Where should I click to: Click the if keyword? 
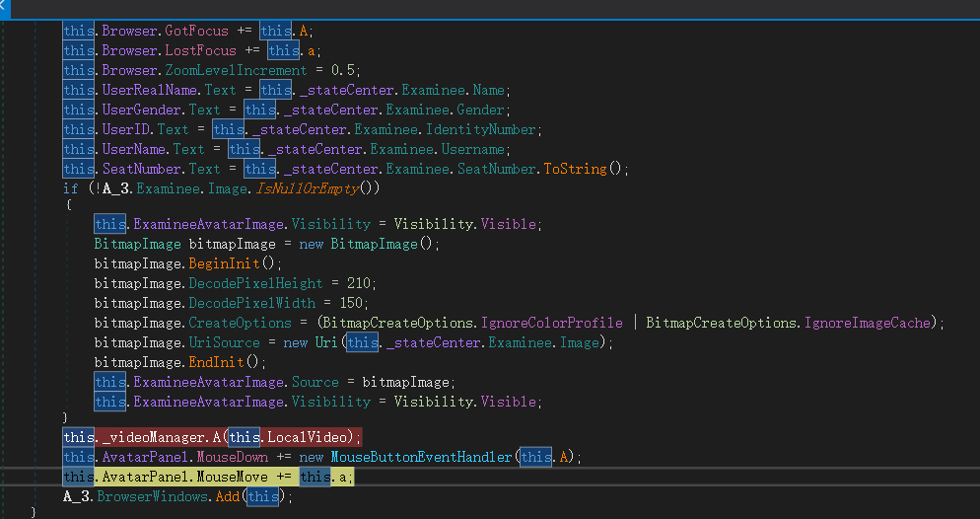pos(71,188)
